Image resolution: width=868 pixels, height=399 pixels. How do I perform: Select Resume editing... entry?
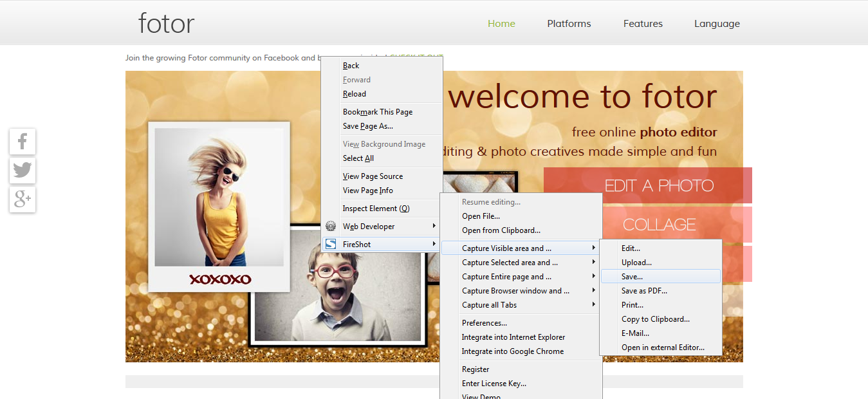click(x=521, y=202)
